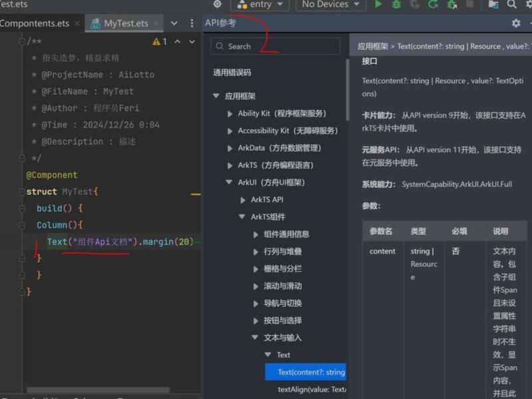The width and height of the screenshot is (532, 399).
Task: Expand the ArkTS API node
Action: click(x=243, y=200)
